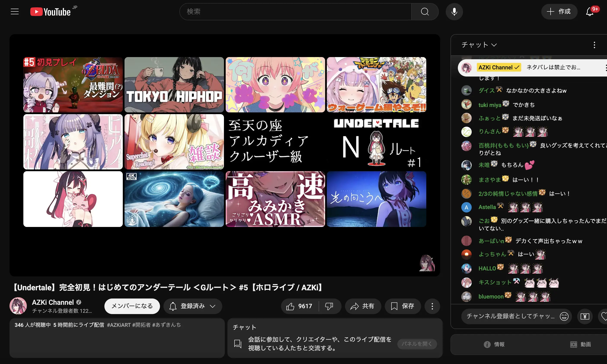The width and height of the screenshot is (607, 364).
Task: Open the #開拓者 hashtag link
Action: pos(141,325)
